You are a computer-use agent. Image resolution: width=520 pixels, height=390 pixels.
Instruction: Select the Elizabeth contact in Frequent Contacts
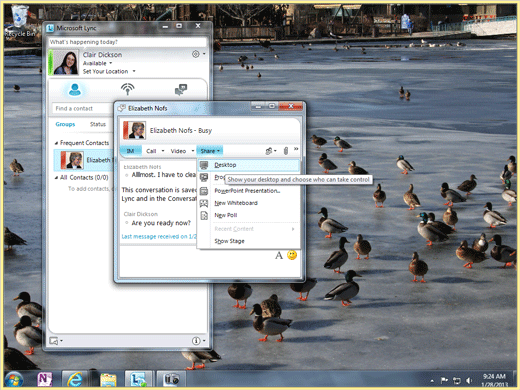83,160
